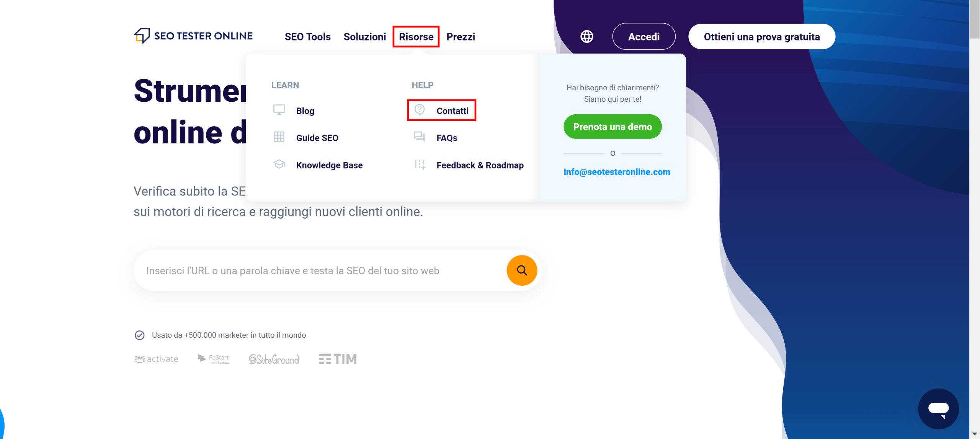This screenshot has width=980, height=439.
Task: Click the Blog monitor icon
Action: [x=279, y=110]
